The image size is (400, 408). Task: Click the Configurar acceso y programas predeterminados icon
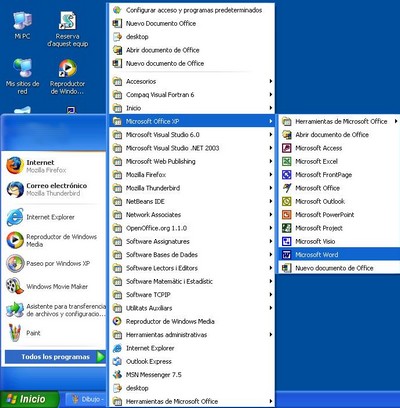tap(117, 10)
